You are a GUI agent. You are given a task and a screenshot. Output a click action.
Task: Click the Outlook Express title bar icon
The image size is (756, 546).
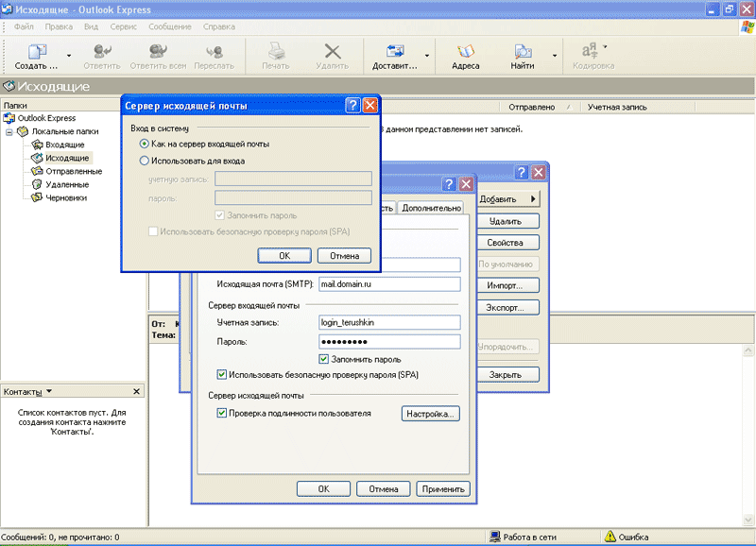pos(8,9)
